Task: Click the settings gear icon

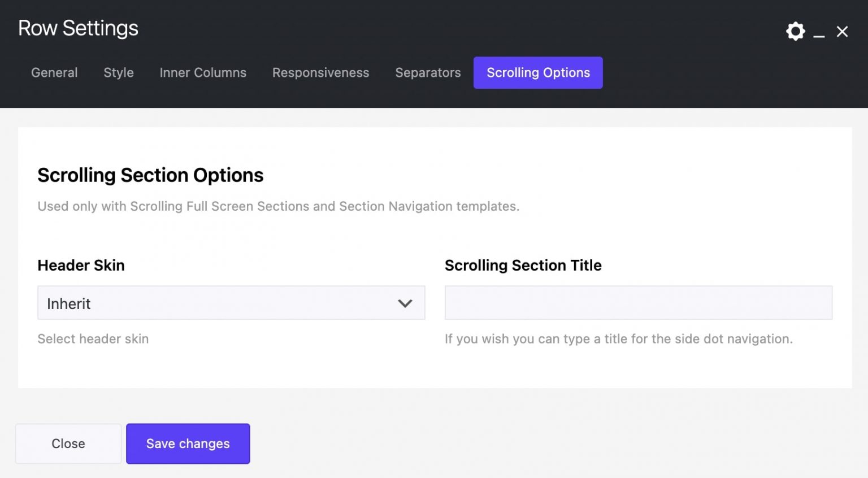Action: [x=795, y=31]
